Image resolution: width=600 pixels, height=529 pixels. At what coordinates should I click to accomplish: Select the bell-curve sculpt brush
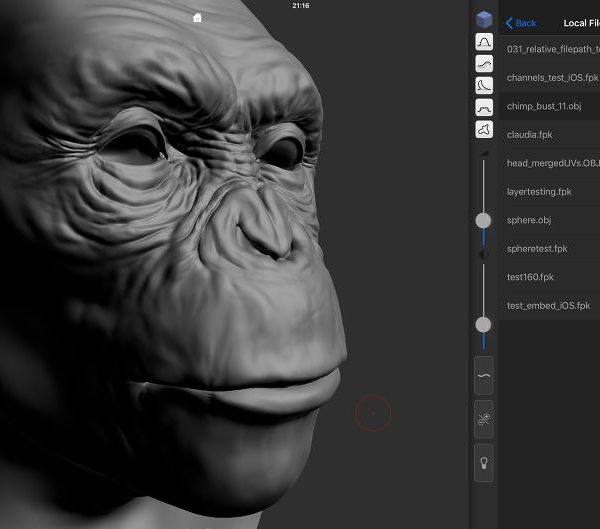tap(484, 42)
